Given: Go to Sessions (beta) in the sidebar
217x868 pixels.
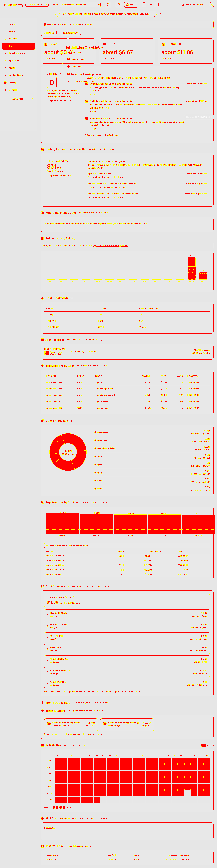Looking at the screenshot, I should pos(18,53).
